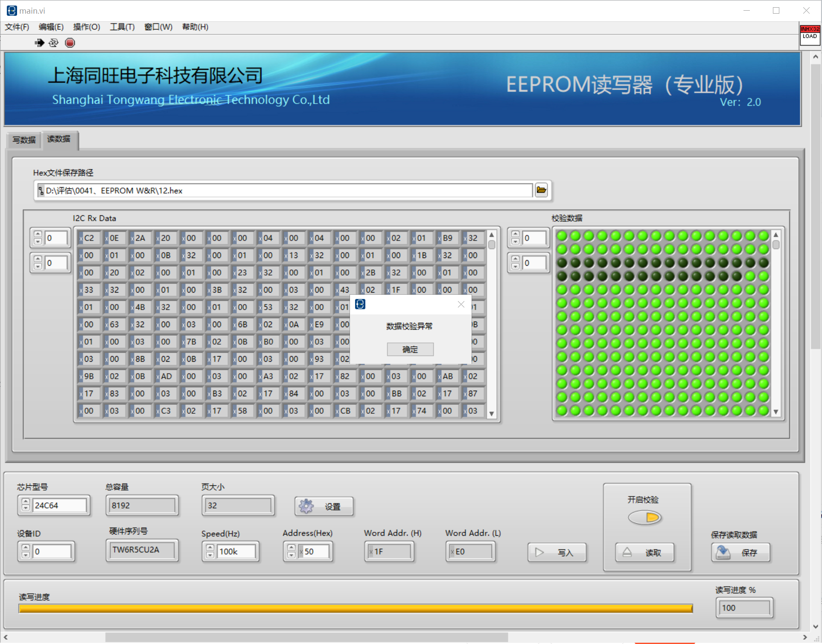Viewport: 822px width, 644px height.
Task: Click the gear 设置 settings button
Action: pos(324,506)
